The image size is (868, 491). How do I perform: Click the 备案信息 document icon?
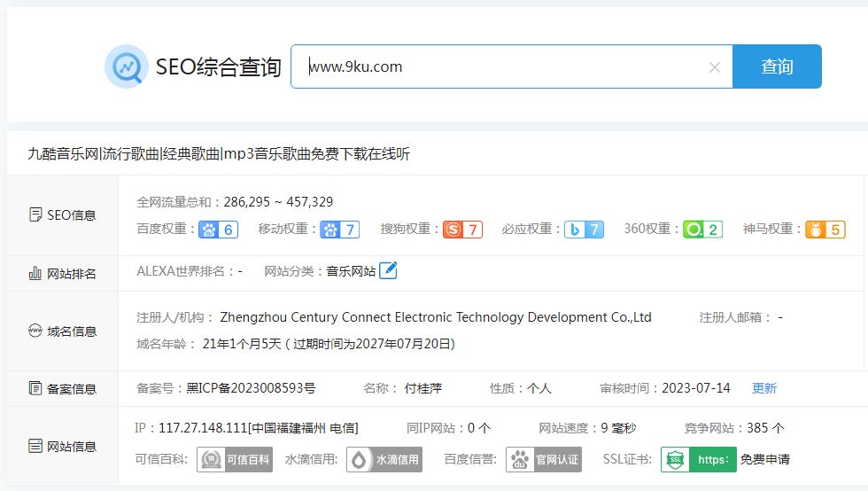tap(35, 388)
